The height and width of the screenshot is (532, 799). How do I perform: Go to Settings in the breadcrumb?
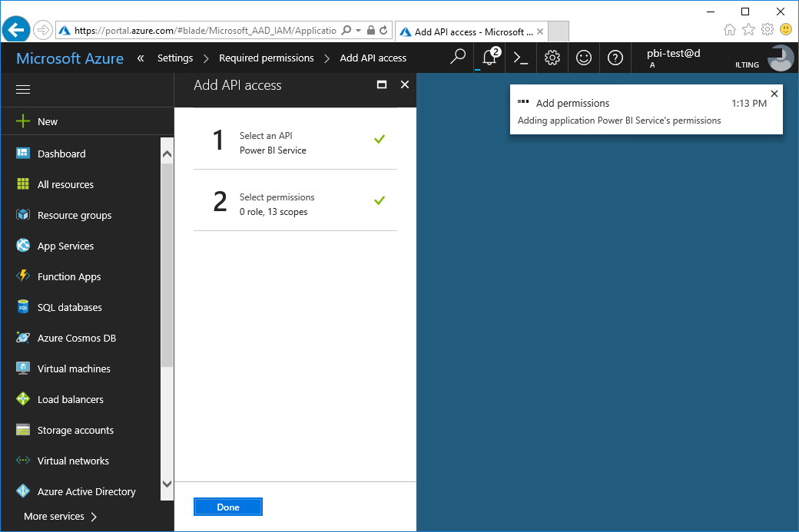[x=175, y=58]
